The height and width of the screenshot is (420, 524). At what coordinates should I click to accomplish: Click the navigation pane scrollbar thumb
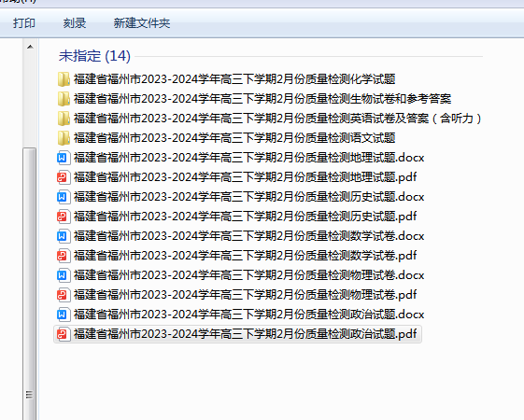29,283
